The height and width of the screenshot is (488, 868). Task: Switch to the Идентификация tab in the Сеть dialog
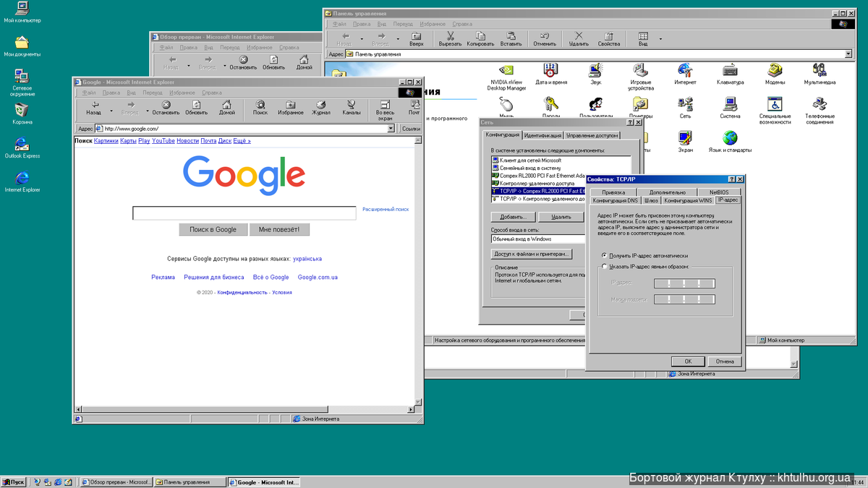542,135
